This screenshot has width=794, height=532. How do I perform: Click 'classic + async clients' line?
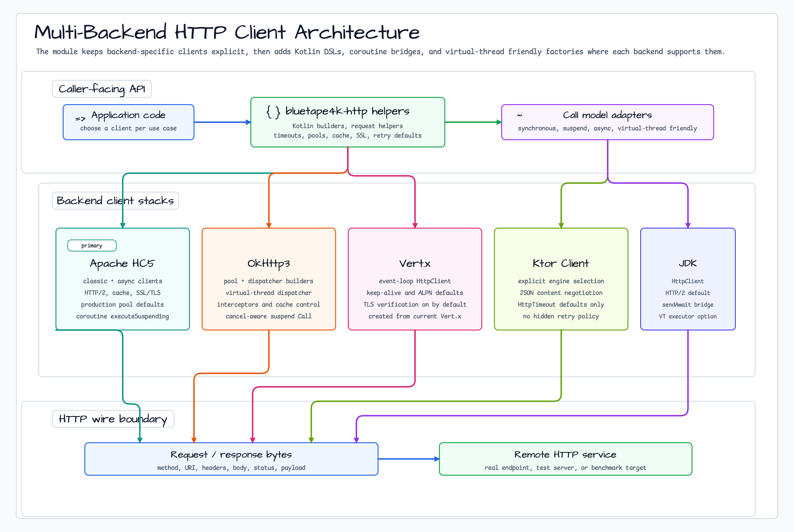point(122,281)
